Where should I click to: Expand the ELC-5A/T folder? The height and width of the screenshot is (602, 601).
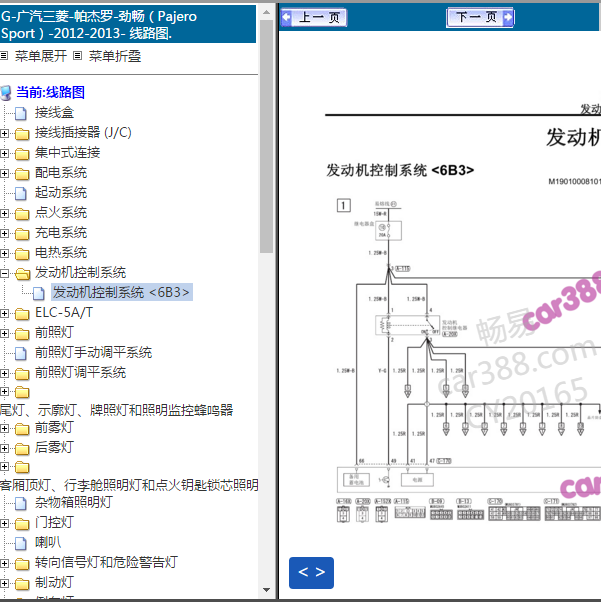tap(4, 313)
